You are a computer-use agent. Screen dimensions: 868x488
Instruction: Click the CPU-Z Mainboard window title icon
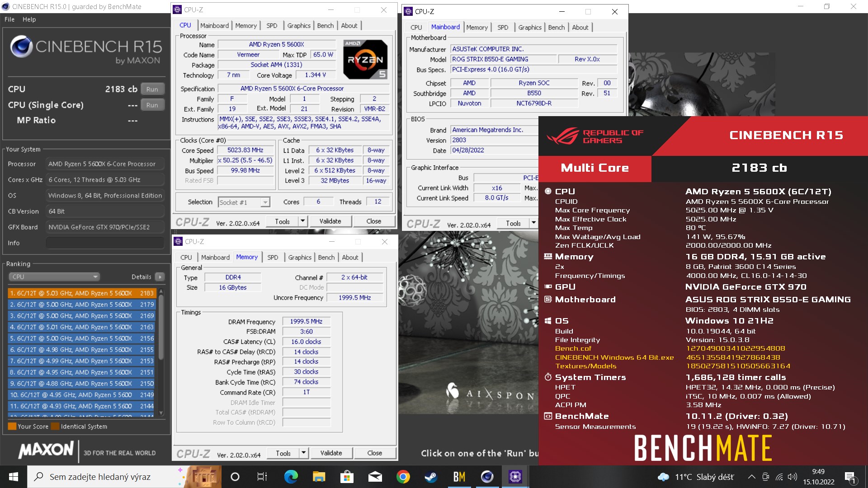coord(409,12)
